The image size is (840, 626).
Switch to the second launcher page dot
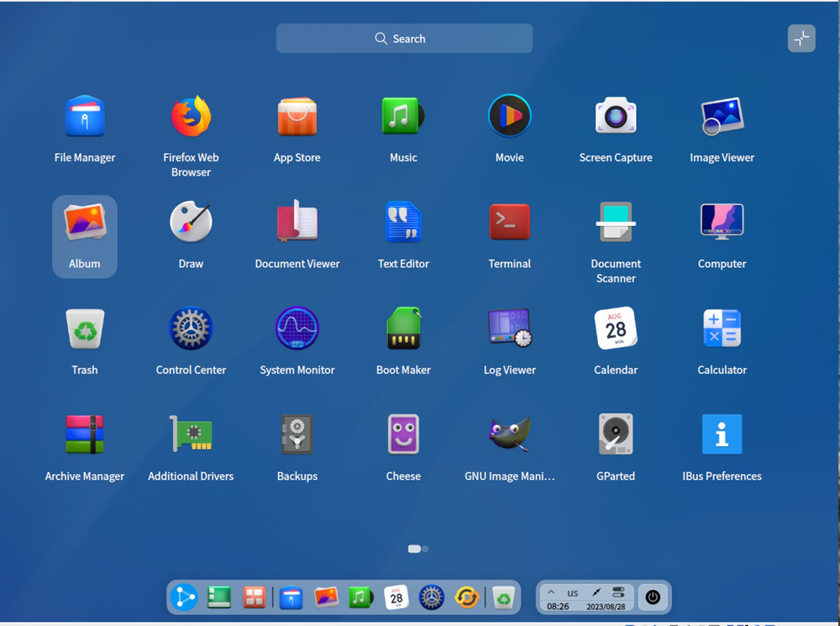pos(425,549)
